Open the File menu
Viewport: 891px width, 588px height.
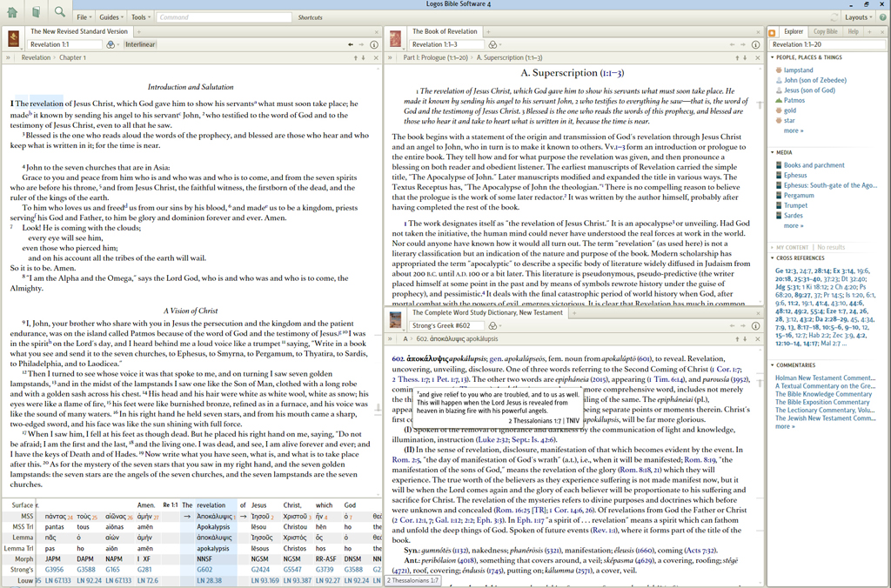[x=84, y=17]
